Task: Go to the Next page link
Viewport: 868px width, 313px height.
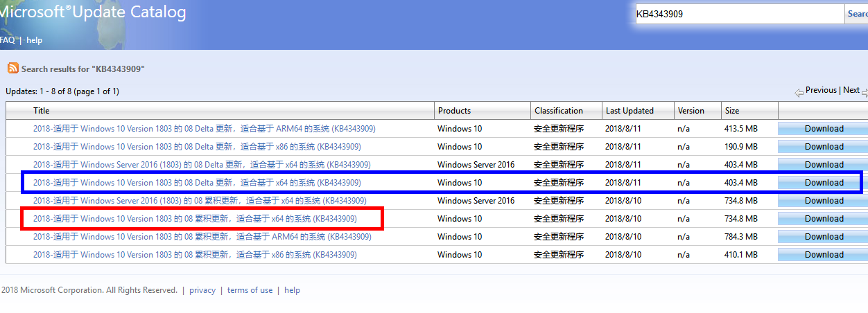Action: point(851,90)
